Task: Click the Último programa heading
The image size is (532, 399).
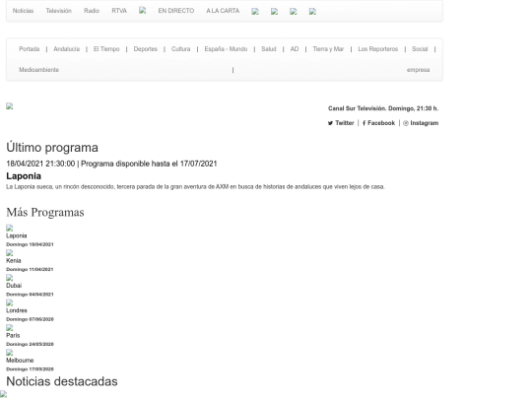Action: [x=52, y=148]
